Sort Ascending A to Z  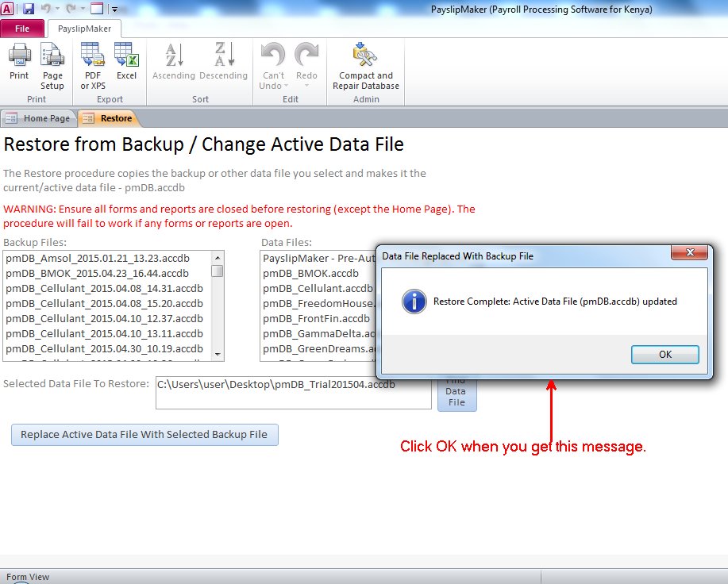coord(174,62)
